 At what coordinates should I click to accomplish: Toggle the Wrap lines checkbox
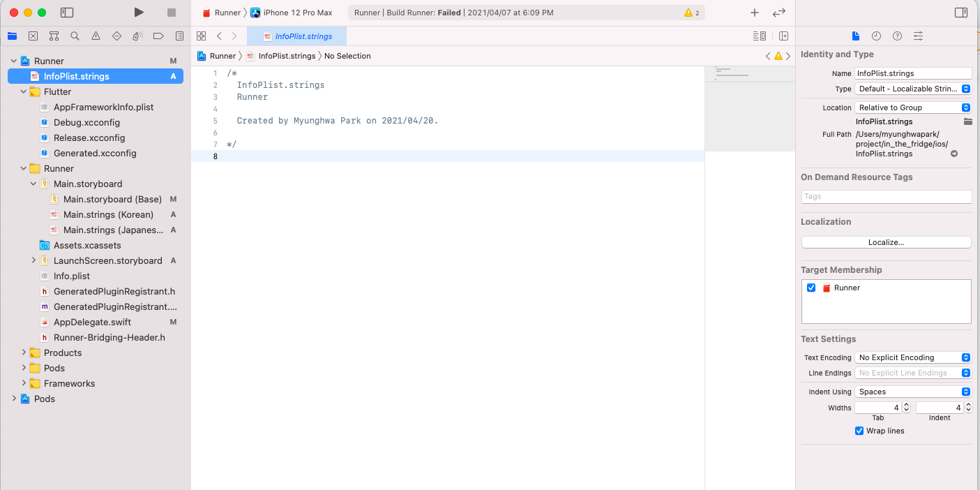click(859, 431)
